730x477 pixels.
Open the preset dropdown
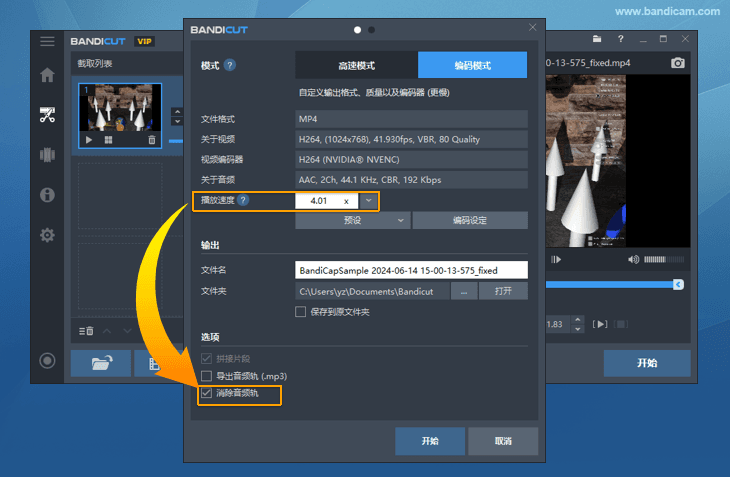(353, 220)
